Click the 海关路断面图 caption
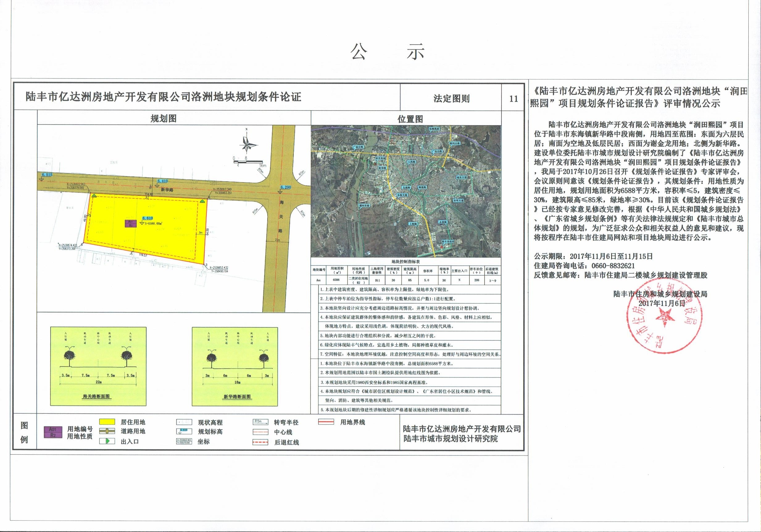 pyautogui.click(x=96, y=396)
